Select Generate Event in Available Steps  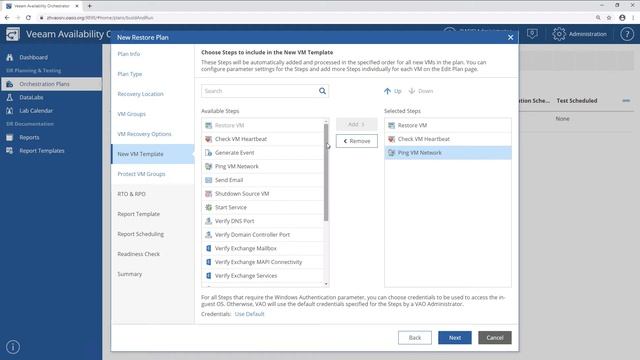pyautogui.click(x=262, y=153)
